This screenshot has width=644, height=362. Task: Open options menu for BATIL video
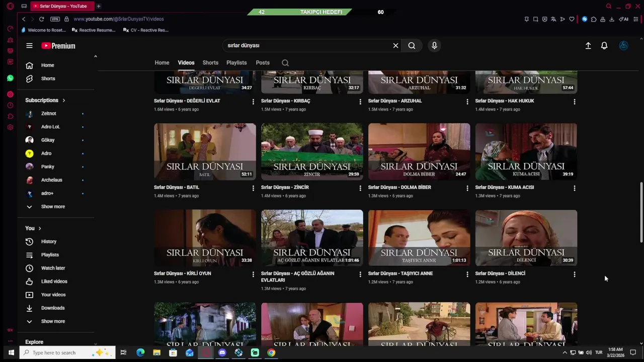253,188
